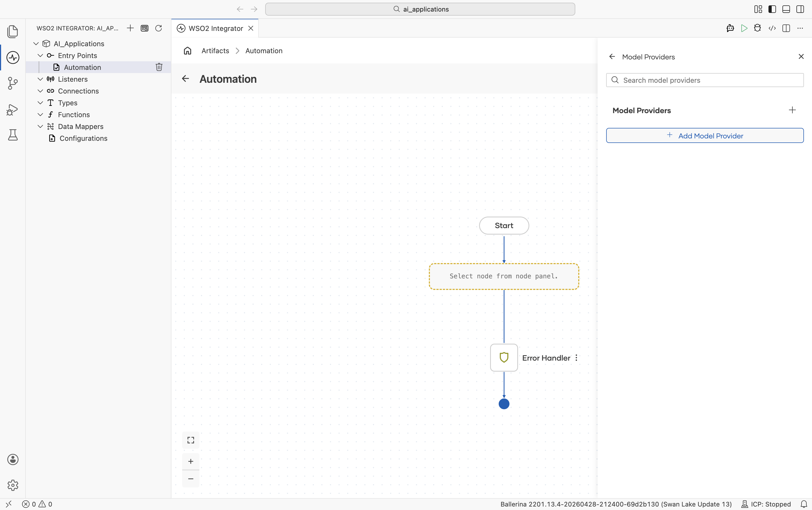
Task: Open the Source Control view
Action: [x=12, y=83]
